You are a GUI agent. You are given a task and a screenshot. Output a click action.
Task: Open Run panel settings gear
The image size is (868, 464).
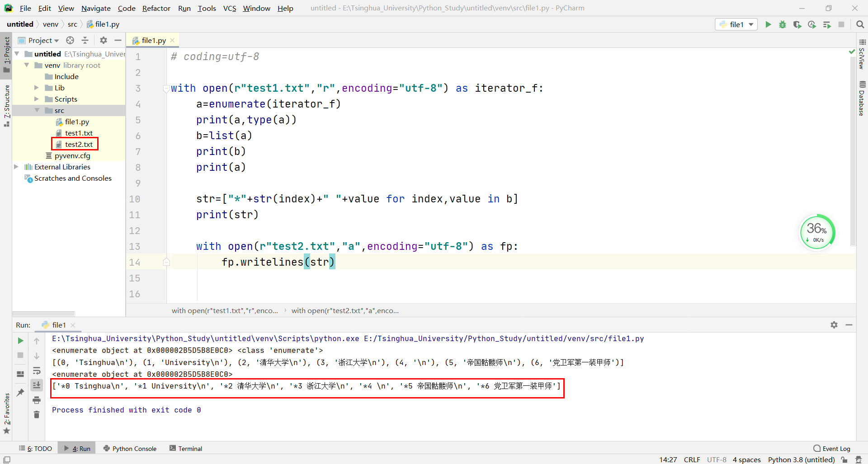pos(834,325)
